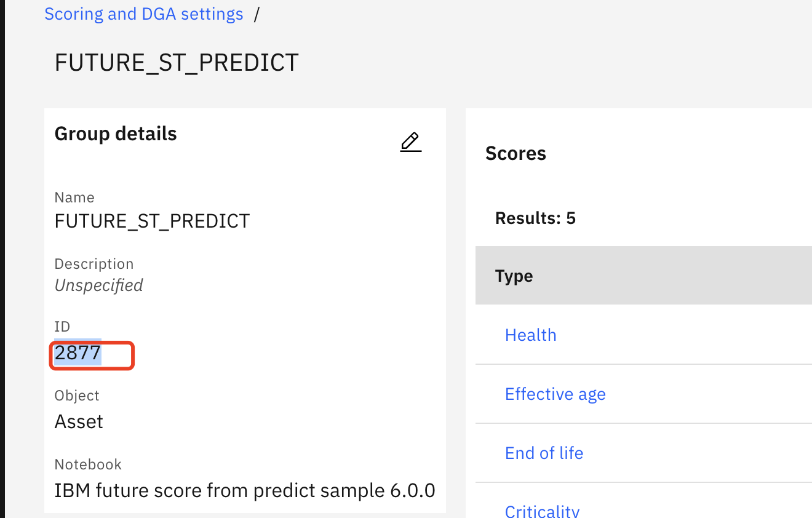Click the edit pencil icon in Group details

410,142
